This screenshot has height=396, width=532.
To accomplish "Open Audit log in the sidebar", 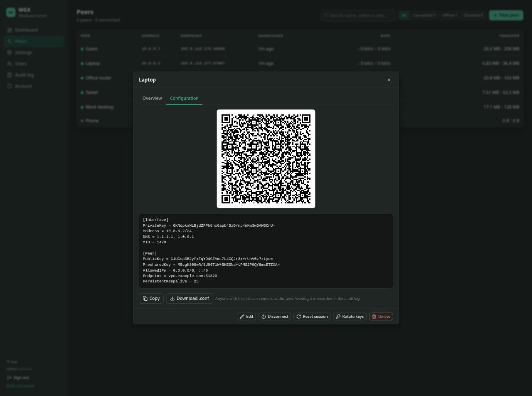I will 34,75.
